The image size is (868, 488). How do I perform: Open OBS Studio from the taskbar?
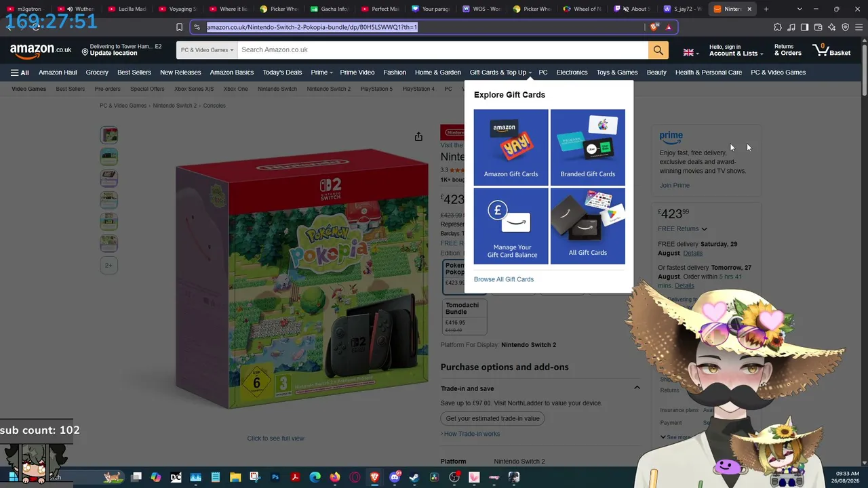tap(454, 477)
